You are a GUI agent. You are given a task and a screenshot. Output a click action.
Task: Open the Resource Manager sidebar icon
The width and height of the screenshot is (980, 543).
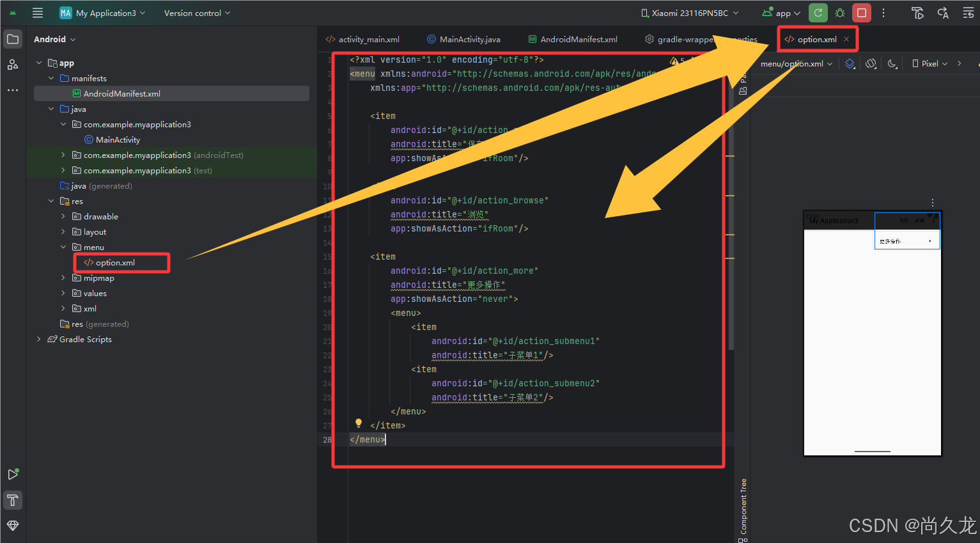(x=13, y=65)
